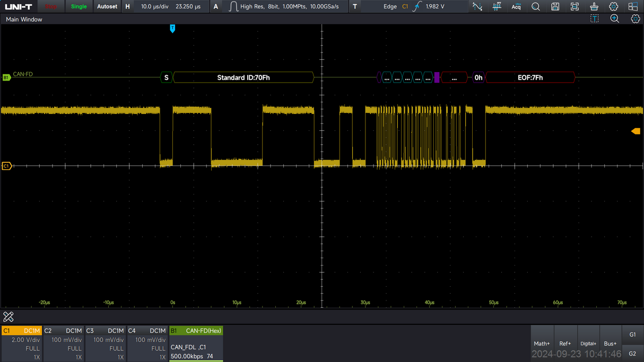The height and width of the screenshot is (362, 644).
Task: Open the search magnifier in top toolbar
Action: pyautogui.click(x=536, y=6)
